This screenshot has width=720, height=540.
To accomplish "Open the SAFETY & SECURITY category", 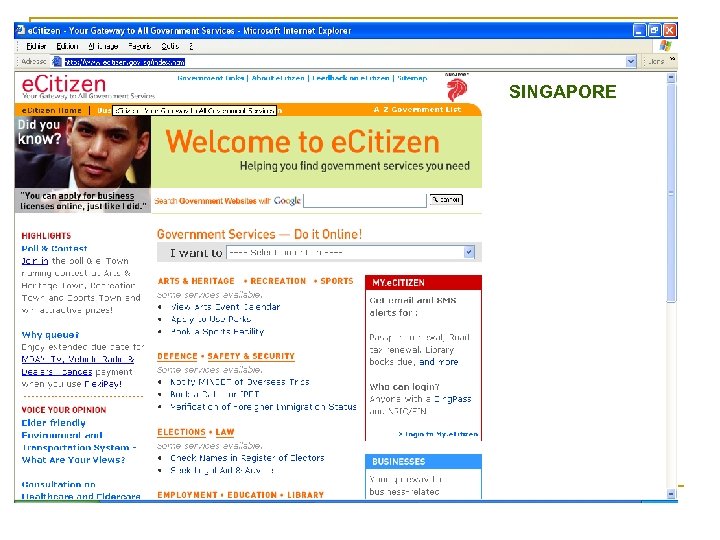I will pos(251,356).
